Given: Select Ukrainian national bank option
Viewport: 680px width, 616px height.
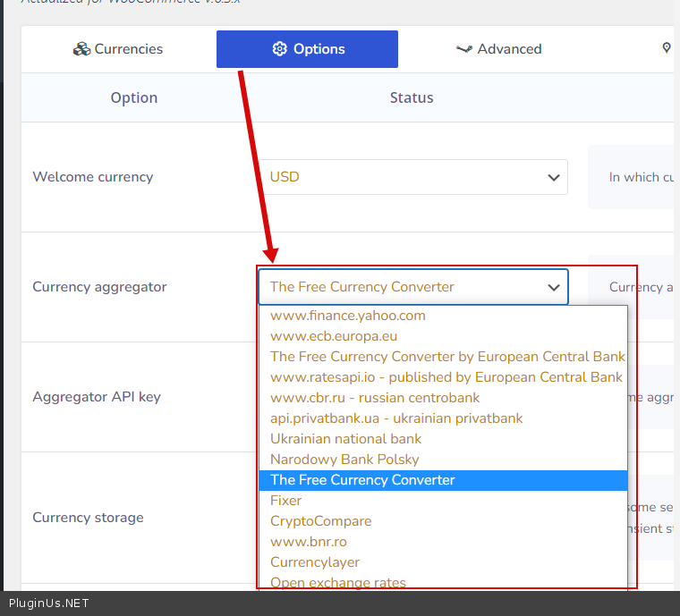Looking at the screenshot, I should (345, 439).
